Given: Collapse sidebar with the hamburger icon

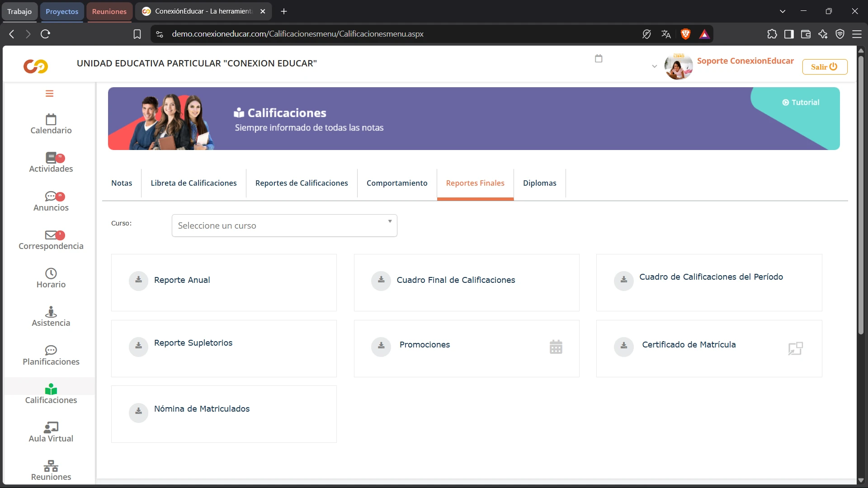Looking at the screenshot, I should click(x=50, y=94).
